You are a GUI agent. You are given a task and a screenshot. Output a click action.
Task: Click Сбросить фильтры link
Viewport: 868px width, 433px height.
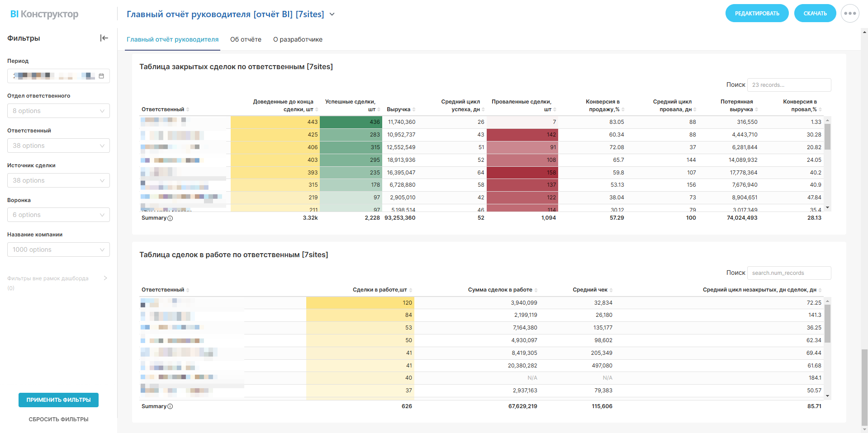click(x=58, y=419)
